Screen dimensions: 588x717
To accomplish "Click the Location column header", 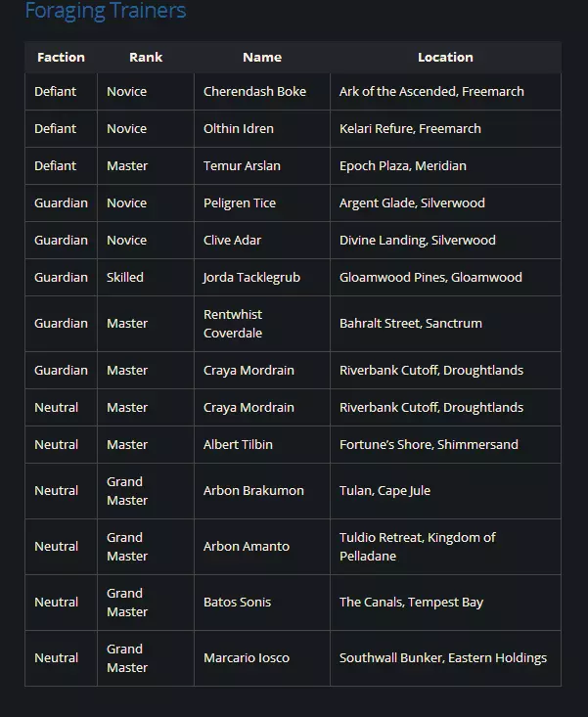I will 445,57.
